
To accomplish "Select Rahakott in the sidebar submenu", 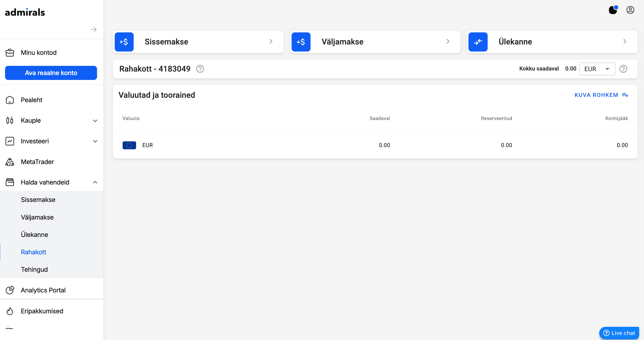I will click(x=34, y=252).
